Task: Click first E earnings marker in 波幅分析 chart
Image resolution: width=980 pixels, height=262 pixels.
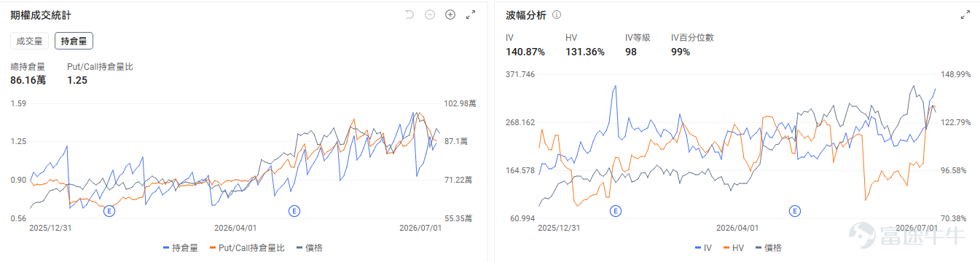Action: (615, 211)
